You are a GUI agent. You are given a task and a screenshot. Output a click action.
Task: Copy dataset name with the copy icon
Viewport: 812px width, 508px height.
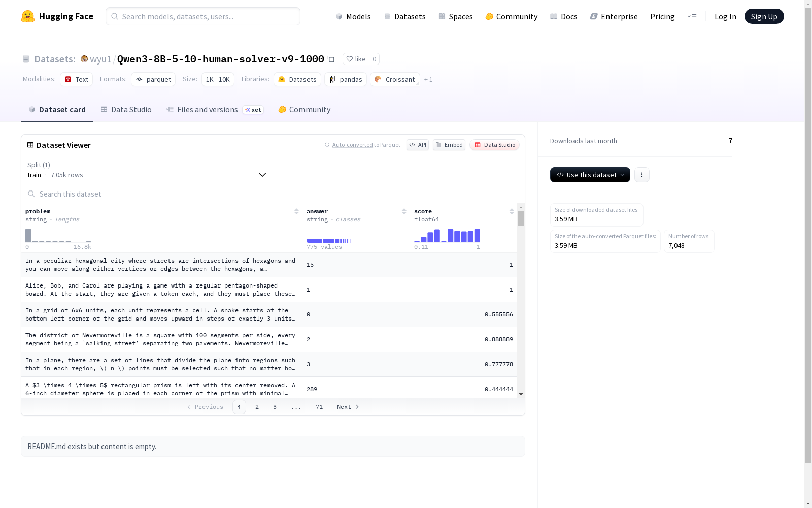(331, 59)
